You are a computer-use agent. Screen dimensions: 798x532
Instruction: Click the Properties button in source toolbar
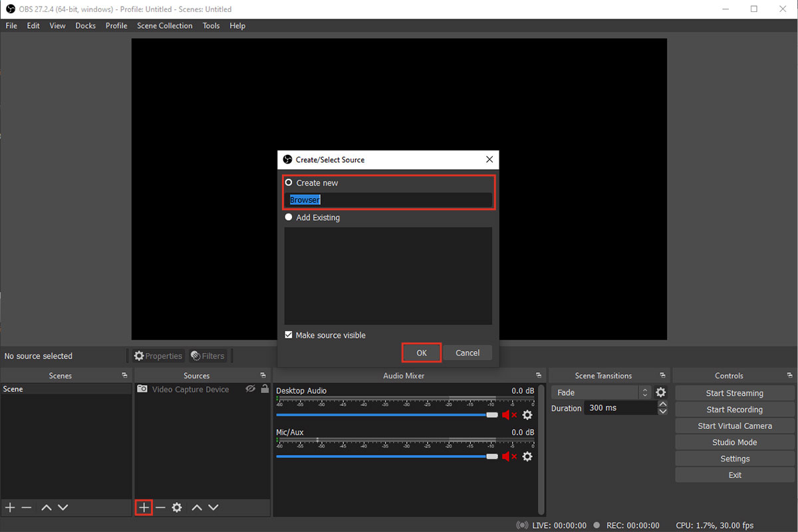(x=158, y=356)
